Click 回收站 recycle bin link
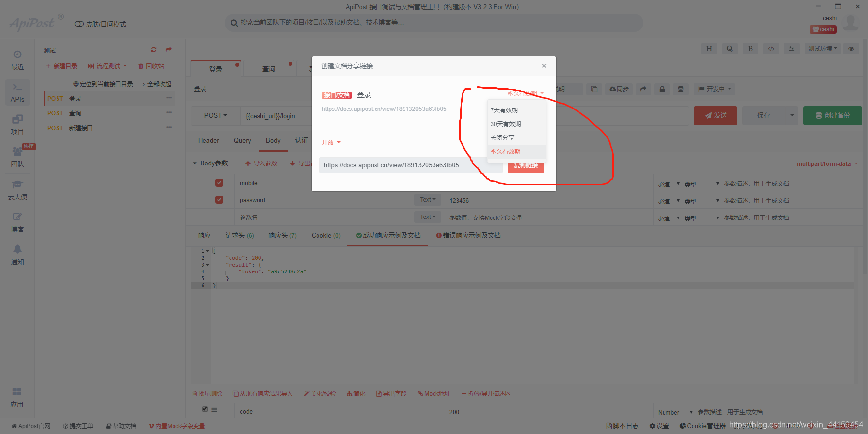Screen dimensions: 868x434 151,66
